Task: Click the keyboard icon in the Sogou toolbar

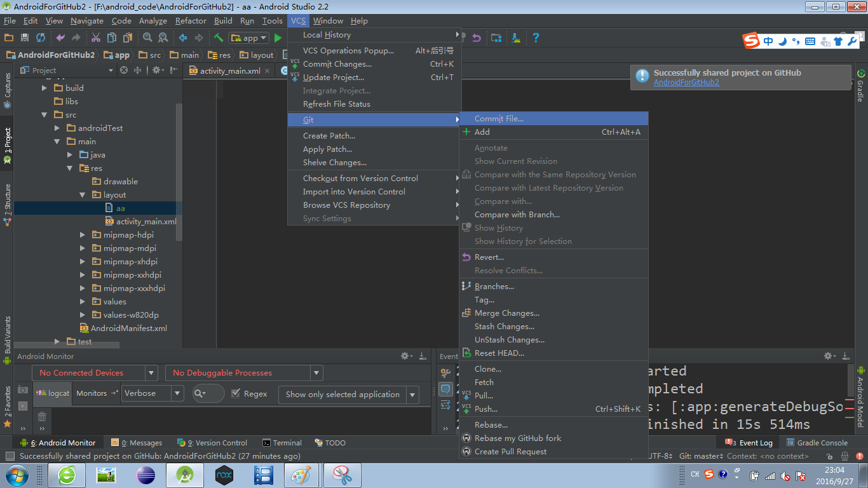Action: click(x=810, y=41)
